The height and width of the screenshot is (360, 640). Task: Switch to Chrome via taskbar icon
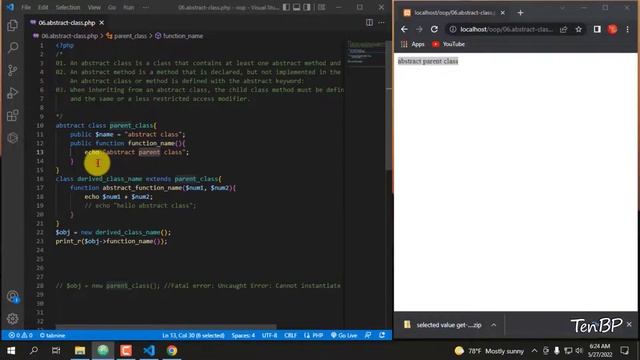click(172, 351)
